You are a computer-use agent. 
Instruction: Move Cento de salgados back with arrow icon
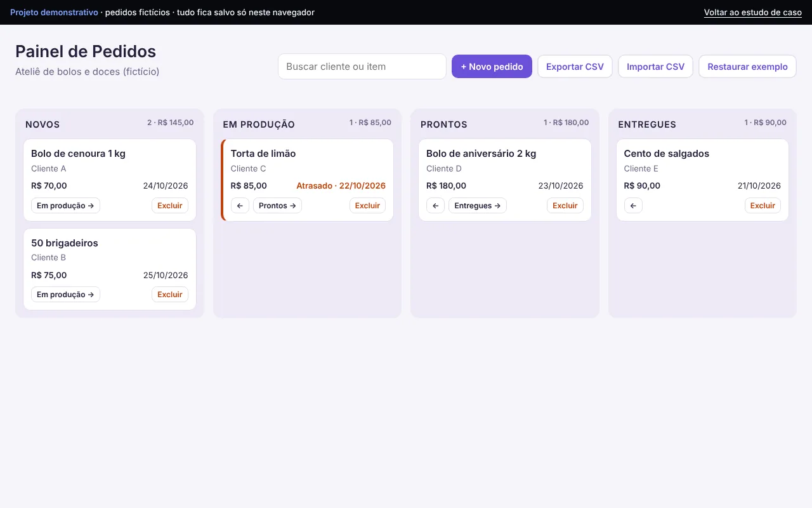pos(633,206)
